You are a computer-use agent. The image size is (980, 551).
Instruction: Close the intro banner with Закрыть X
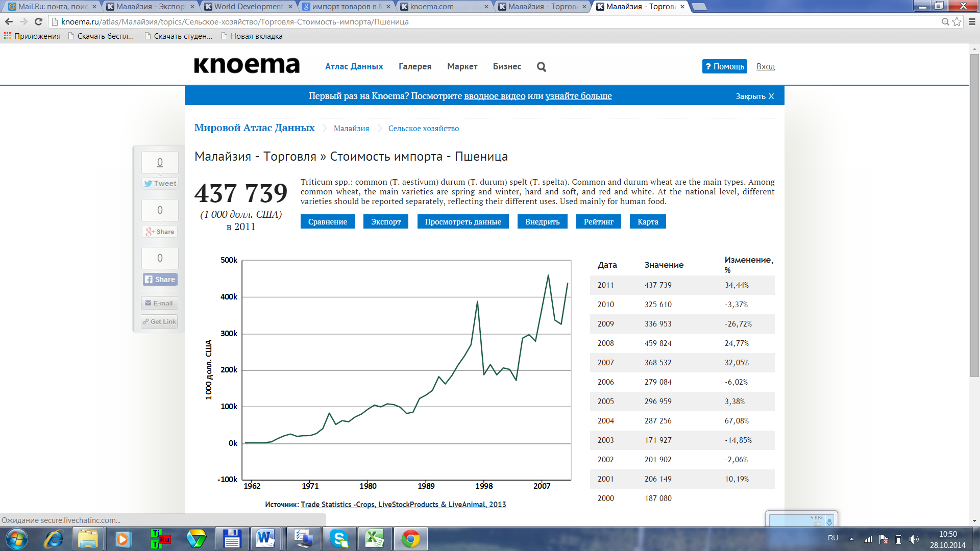[754, 96]
